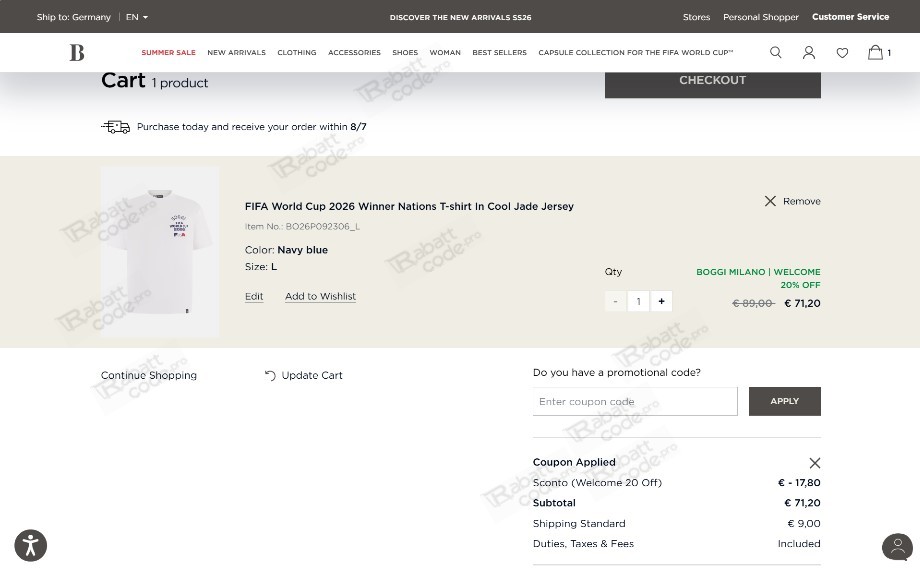
Task: Click the Update Cart refresh icon
Action: coord(270,376)
